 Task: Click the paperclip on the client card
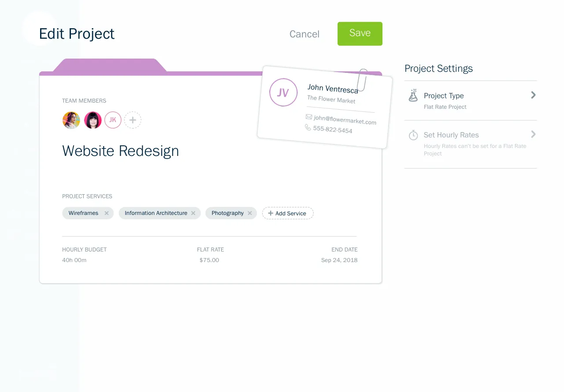pos(362,80)
